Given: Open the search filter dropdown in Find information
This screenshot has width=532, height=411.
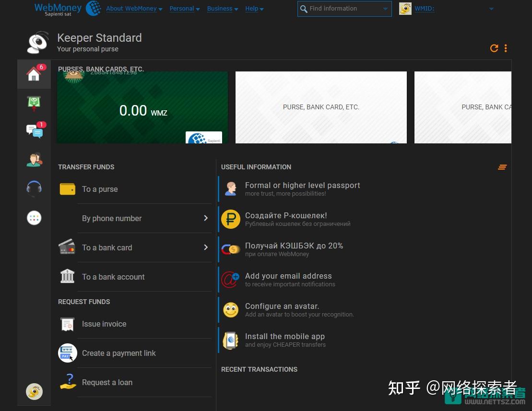Looking at the screenshot, I should point(385,9).
